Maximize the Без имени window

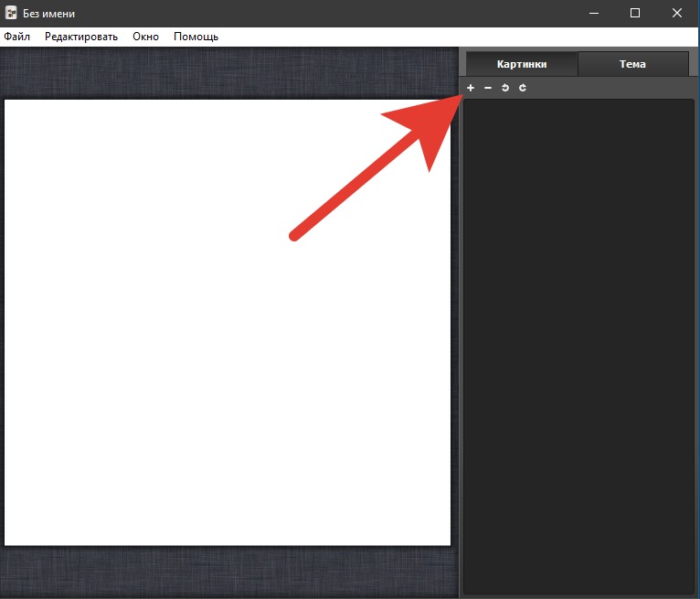[x=635, y=13]
